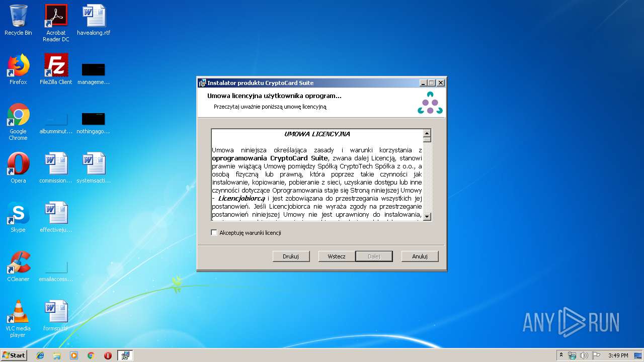Select havealong.rtf document icon
Screen dimensions: 644x362
[94, 20]
